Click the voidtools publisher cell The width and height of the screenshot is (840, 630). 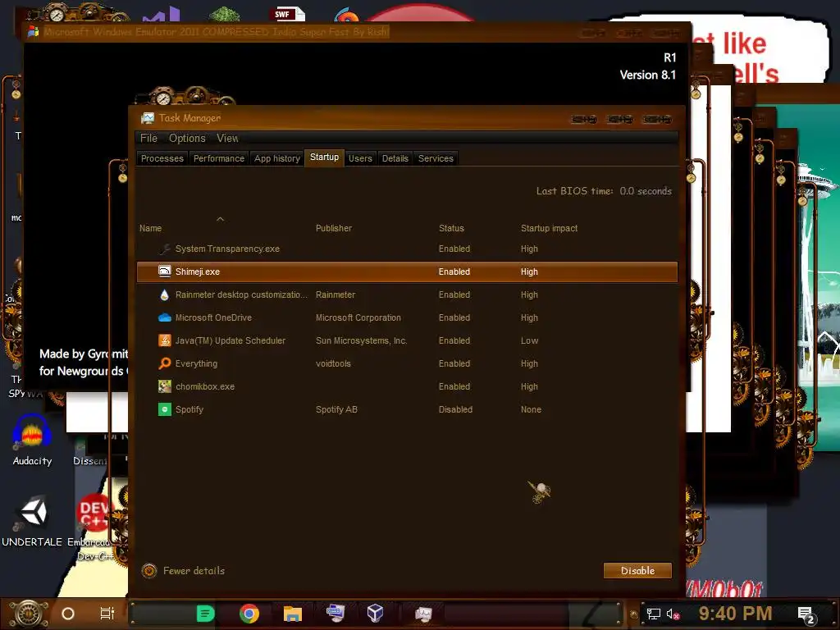coord(333,363)
